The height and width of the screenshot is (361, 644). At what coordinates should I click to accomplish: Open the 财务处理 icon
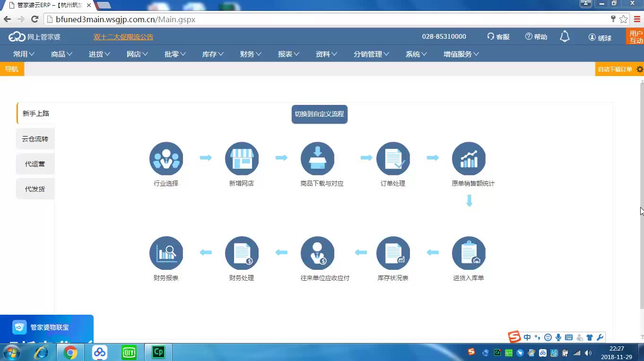[242, 253]
